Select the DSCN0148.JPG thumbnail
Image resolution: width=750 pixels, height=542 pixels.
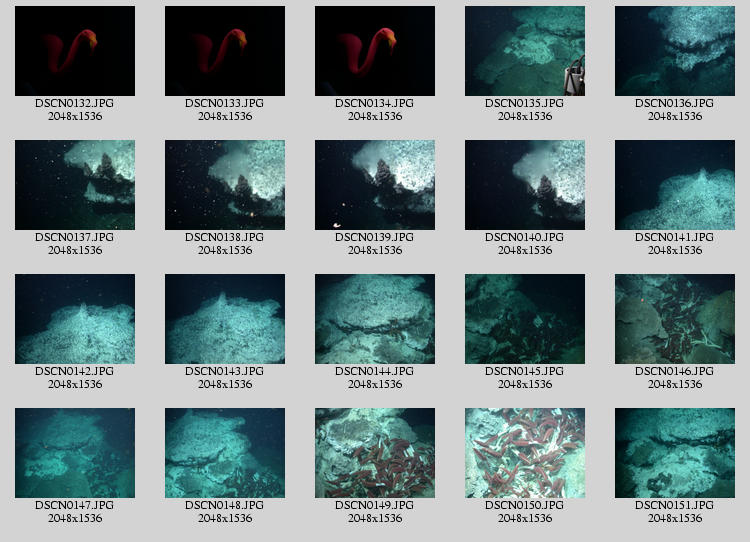pyautogui.click(x=224, y=453)
